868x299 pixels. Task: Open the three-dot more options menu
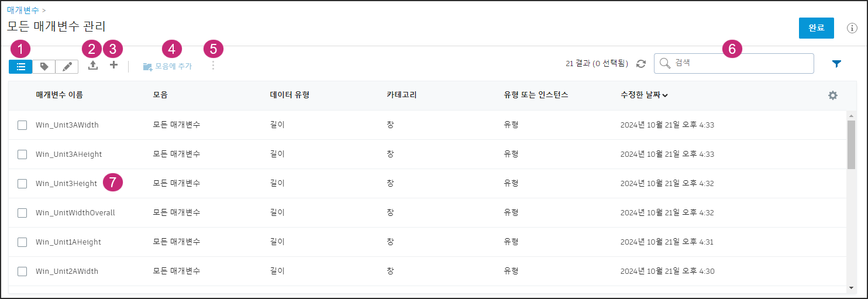[x=213, y=66]
